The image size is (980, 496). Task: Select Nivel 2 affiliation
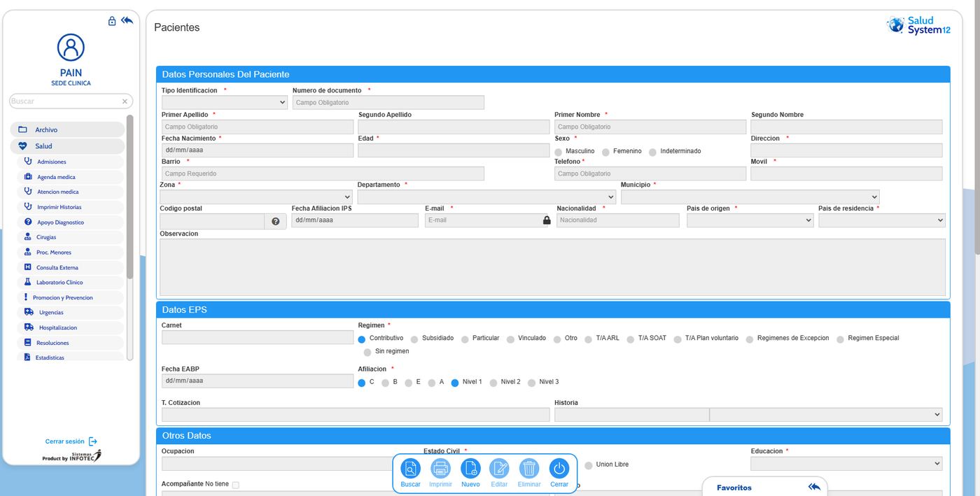coord(493,383)
